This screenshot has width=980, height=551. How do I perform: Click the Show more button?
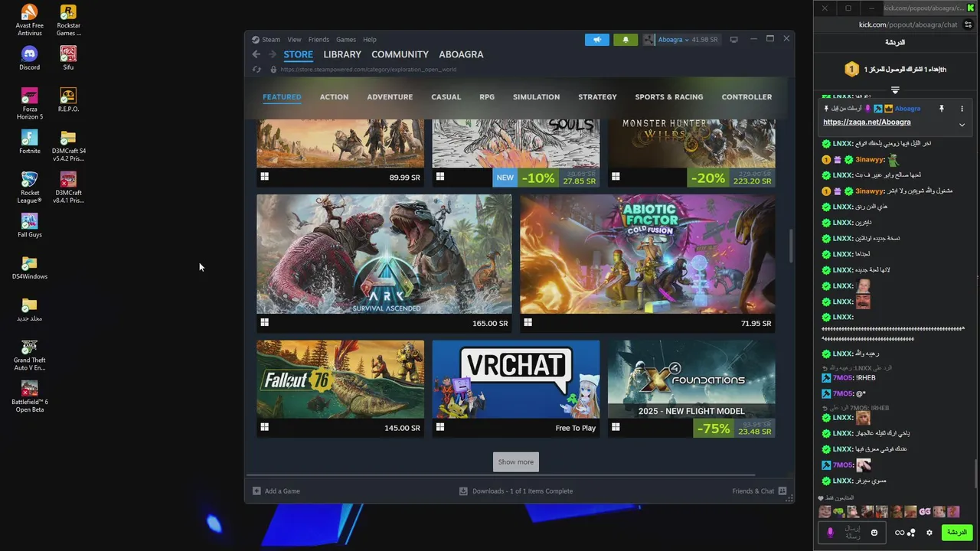[x=516, y=462]
